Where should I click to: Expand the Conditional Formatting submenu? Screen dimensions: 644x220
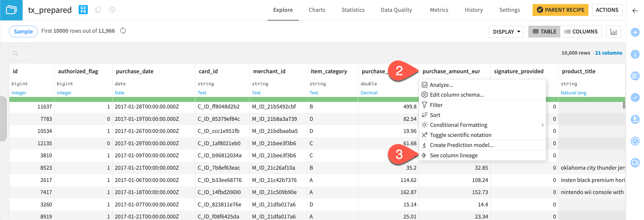coord(458,125)
